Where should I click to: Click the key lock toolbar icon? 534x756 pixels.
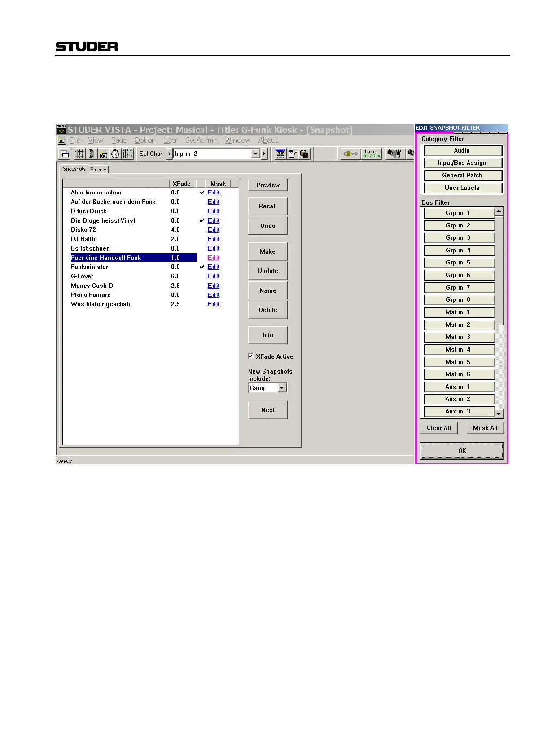[x=350, y=154]
